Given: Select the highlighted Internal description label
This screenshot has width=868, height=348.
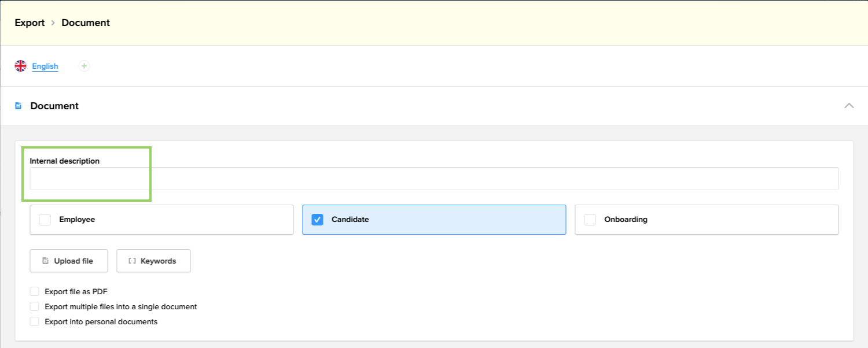Looking at the screenshot, I should coord(64,161).
